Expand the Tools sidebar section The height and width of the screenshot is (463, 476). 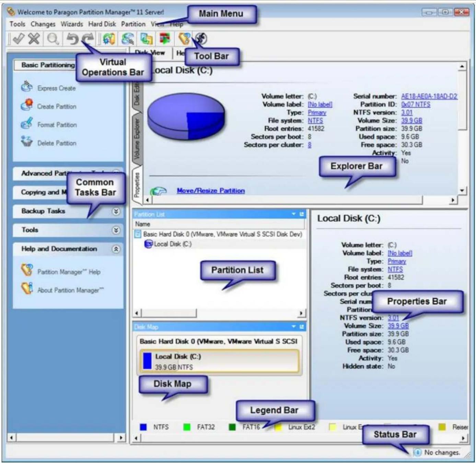[116, 230]
